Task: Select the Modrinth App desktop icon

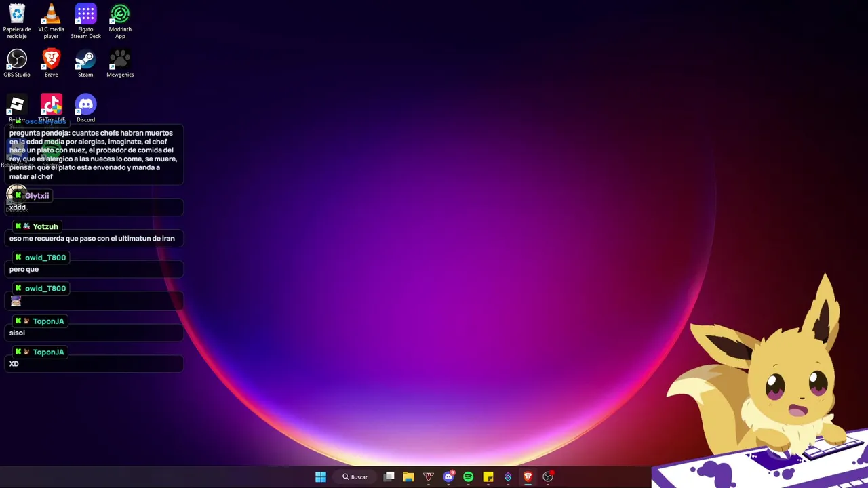Action: click(x=120, y=21)
